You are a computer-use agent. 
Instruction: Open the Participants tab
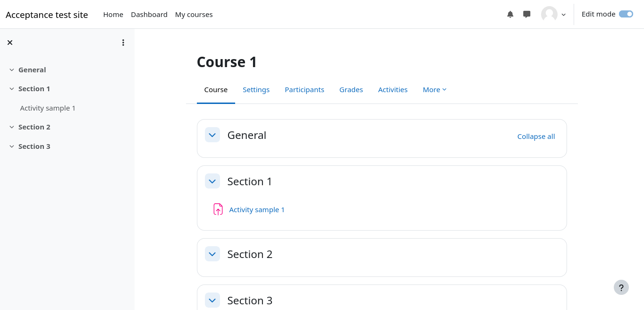tap(304, 90)
